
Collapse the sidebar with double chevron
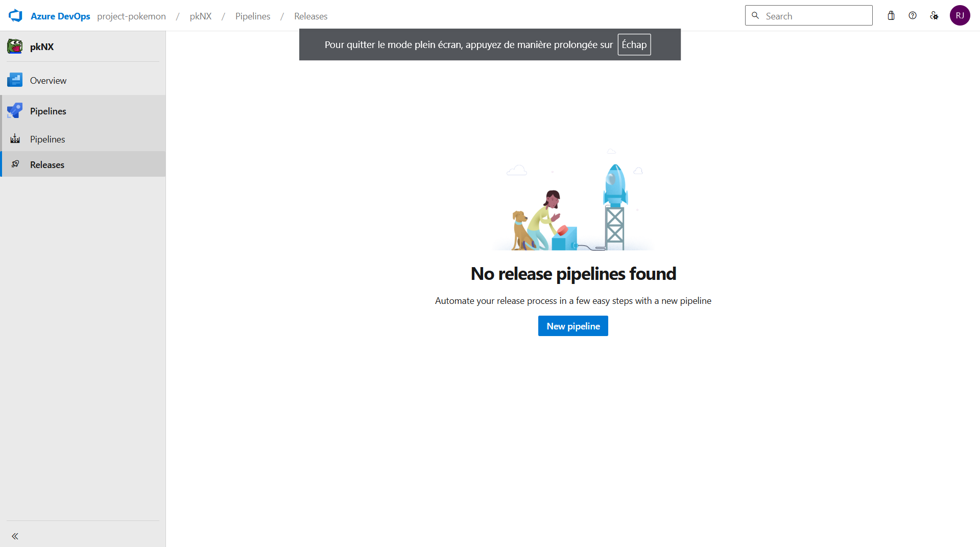pyautogui.click(x=15, y=536)
